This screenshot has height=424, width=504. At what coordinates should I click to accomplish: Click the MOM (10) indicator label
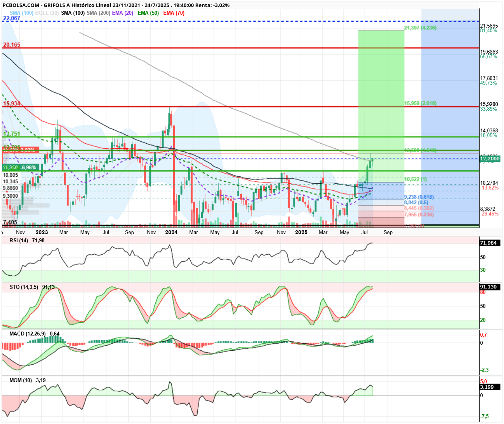pos(21,380)
